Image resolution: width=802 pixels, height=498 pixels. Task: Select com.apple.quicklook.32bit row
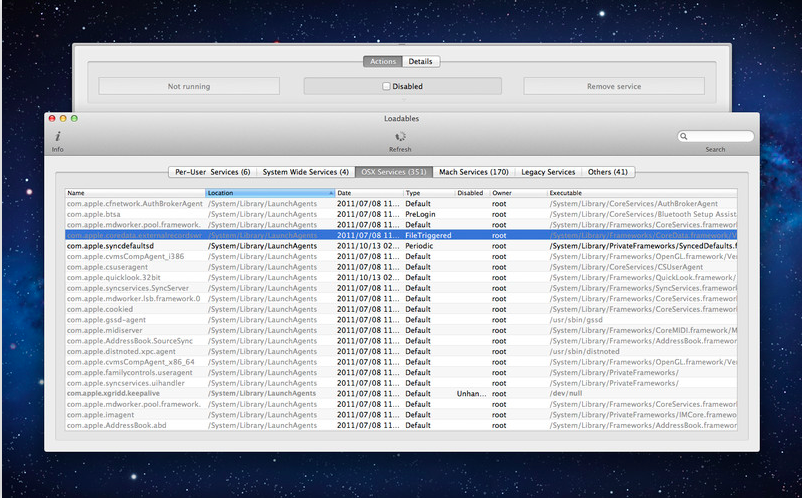click(x=401, y=278)
